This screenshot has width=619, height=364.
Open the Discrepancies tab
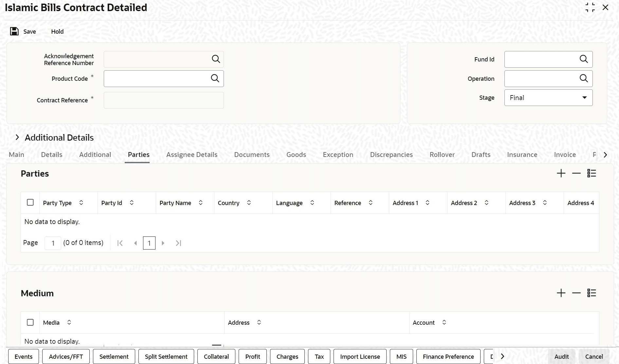pos(391,155)
